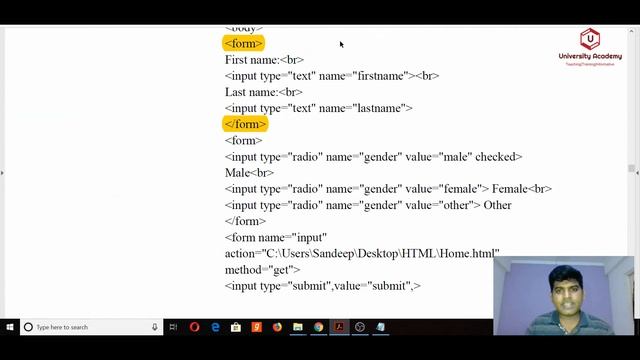Click the submit input type line
Viewport: 640px width, 360px height.
click(322, 286)
